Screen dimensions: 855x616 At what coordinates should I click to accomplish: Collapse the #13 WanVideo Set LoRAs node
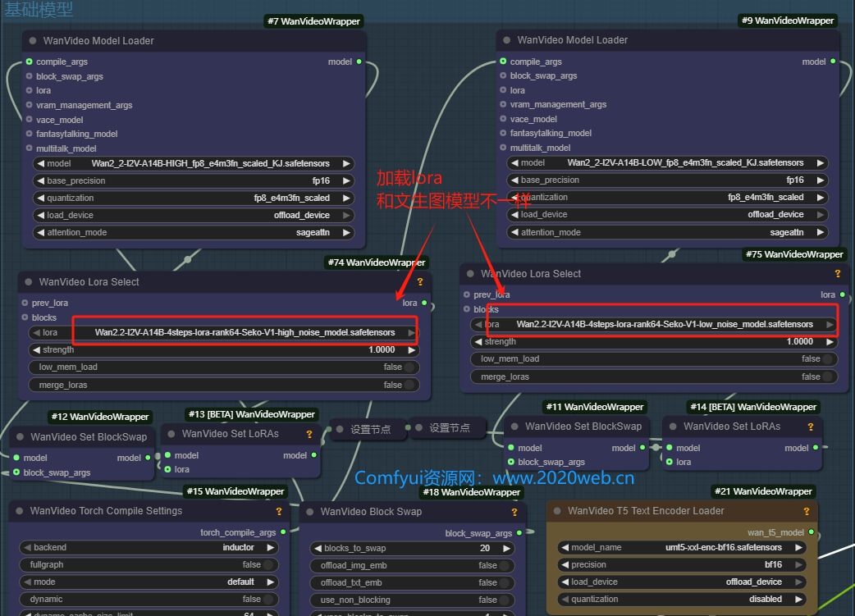[171, 434]
